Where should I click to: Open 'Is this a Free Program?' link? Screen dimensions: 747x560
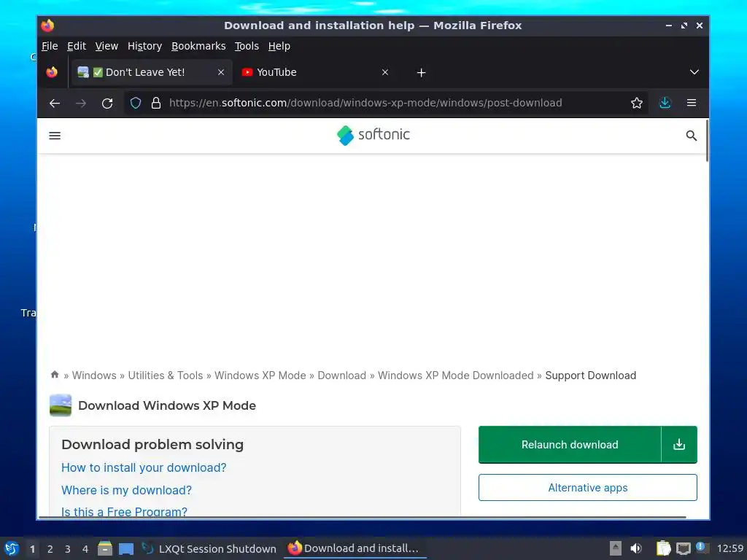point(124,512)
